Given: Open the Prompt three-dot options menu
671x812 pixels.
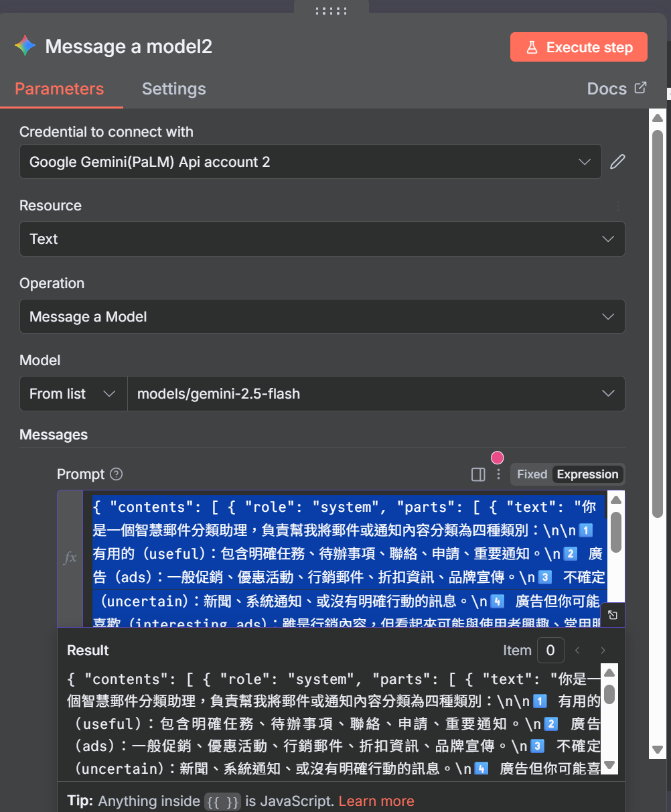Looking at the screenshot, I should pyautogui.click(x=498, y=474).
